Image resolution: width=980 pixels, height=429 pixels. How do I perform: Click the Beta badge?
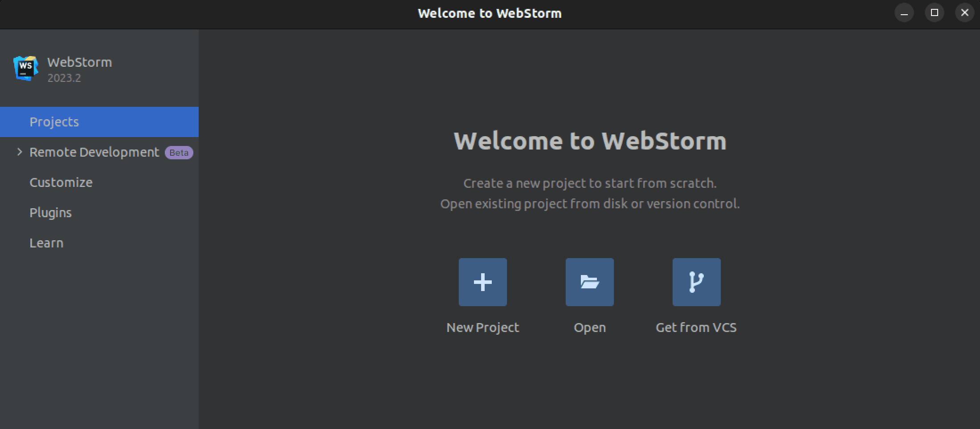point(179,153)
